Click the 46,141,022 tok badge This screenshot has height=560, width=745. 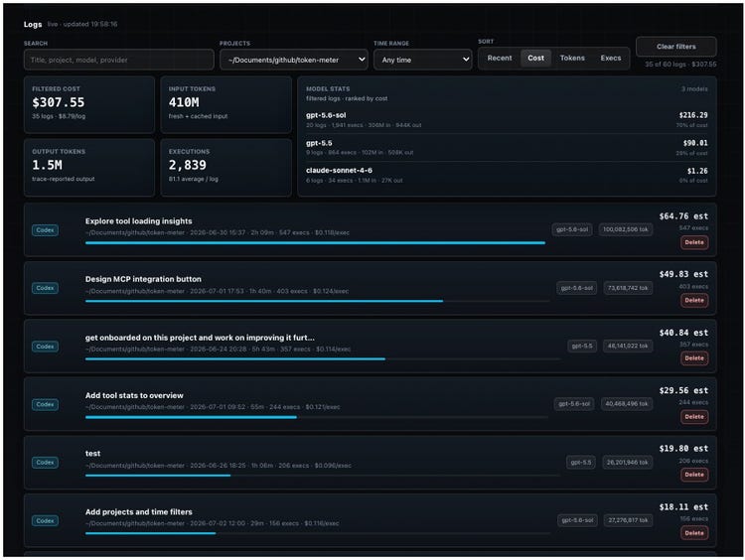628,346
